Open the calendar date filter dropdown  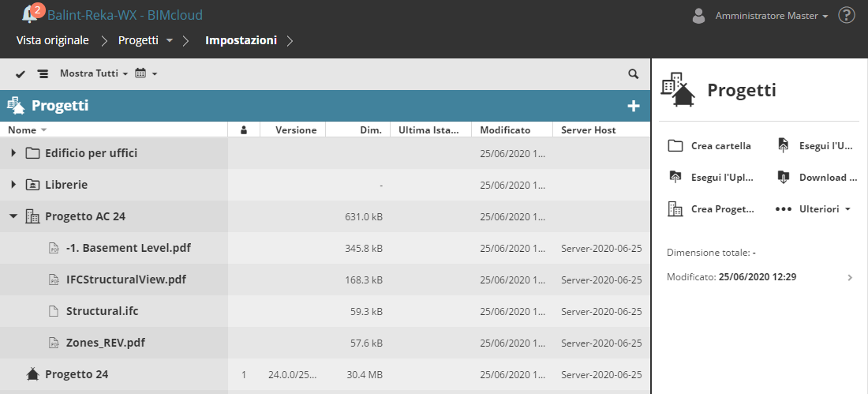tap(146, 73)
